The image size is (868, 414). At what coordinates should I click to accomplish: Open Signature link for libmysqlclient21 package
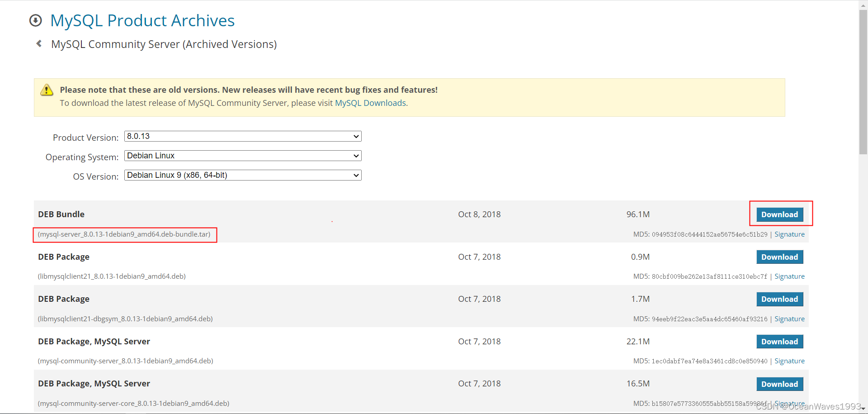coord(789,276)
